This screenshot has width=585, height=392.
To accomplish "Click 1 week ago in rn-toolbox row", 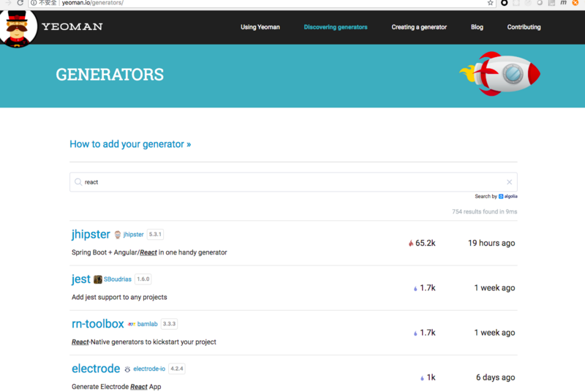I will [x=494, y=333].
